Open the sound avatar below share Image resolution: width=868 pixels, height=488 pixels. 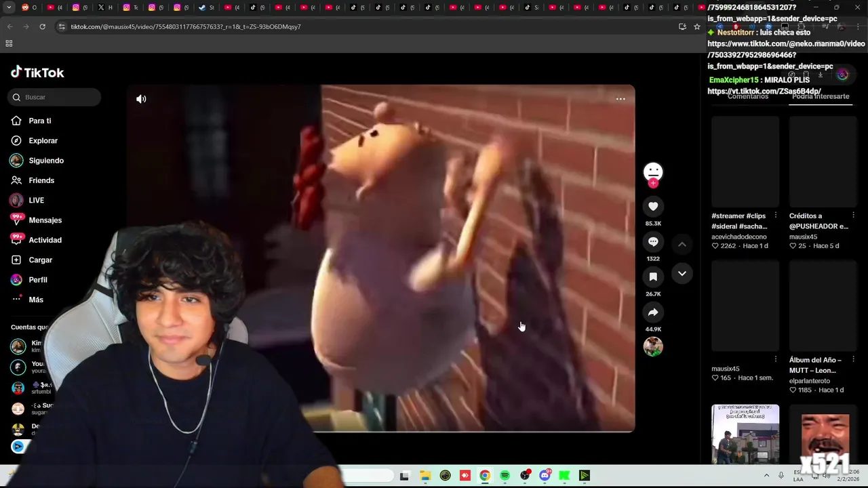[x=653, y=346]
